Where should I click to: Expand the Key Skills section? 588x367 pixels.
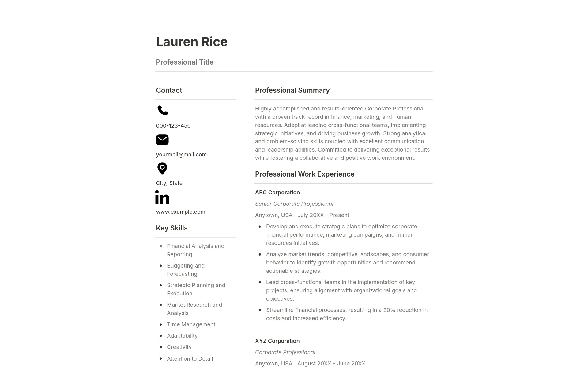(x=172, y=228)
